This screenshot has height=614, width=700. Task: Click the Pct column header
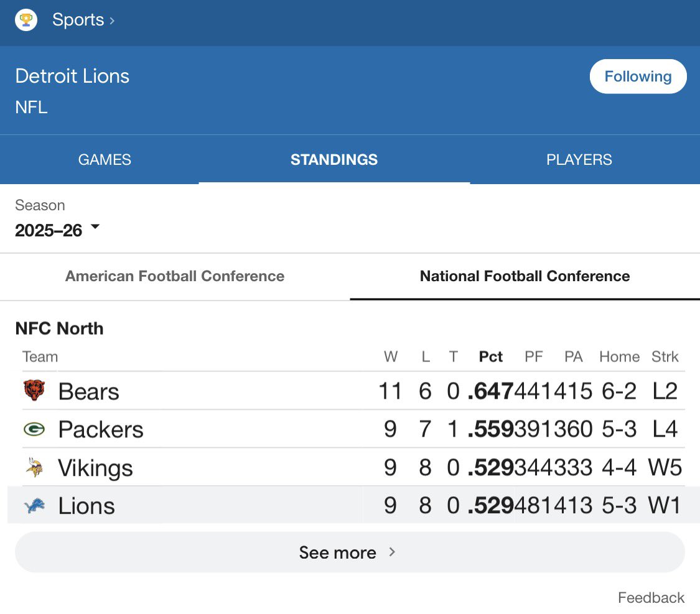[x=491, y=356]
